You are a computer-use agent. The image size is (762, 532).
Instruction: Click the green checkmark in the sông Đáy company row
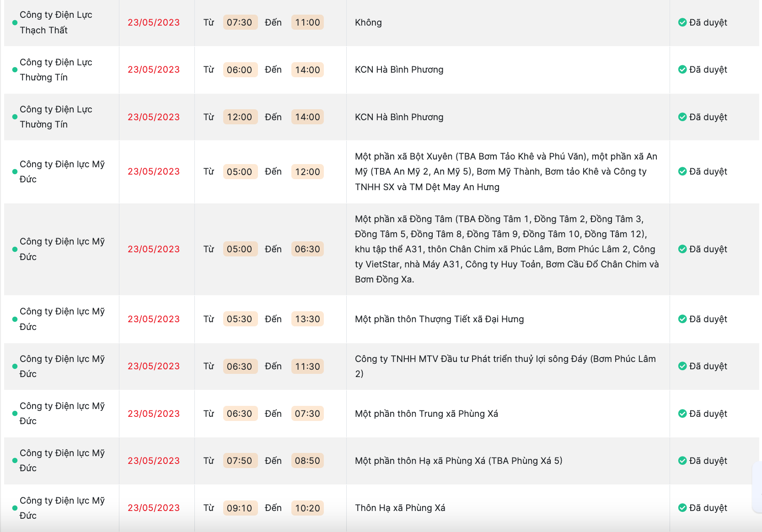click(x=682, y=366)
